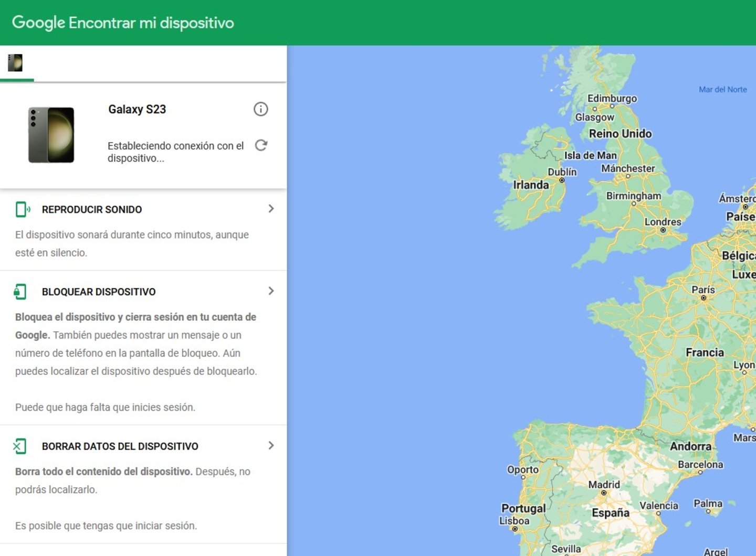Click the Portugal country label

(x=523, y=508)
